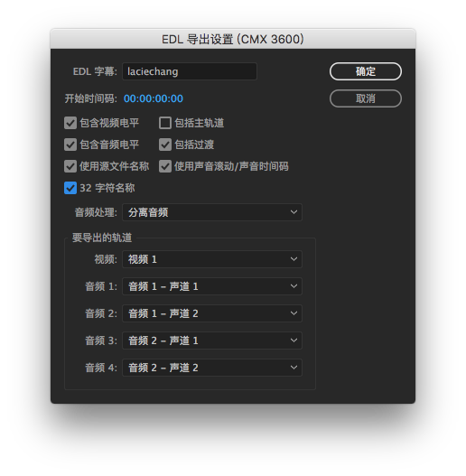Click the chevron arrow of 分离音频 combo

click(294, 212)
